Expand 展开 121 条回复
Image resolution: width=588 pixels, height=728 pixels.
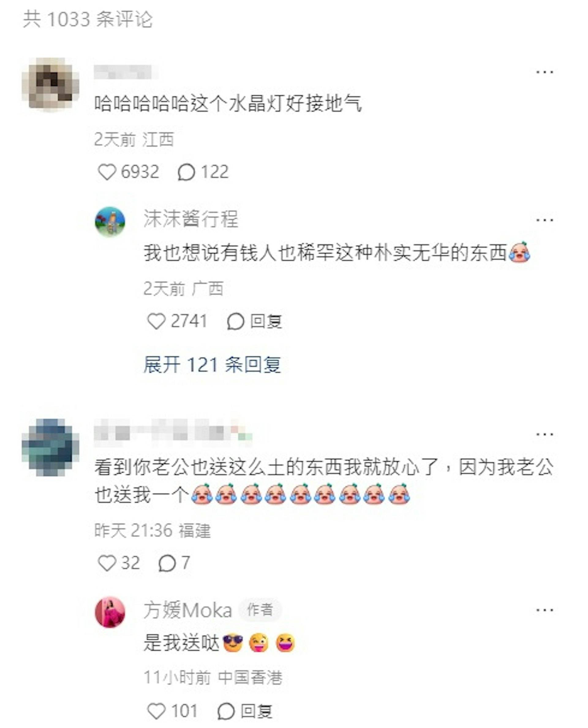pyautogui.click(x=212, y=365)
